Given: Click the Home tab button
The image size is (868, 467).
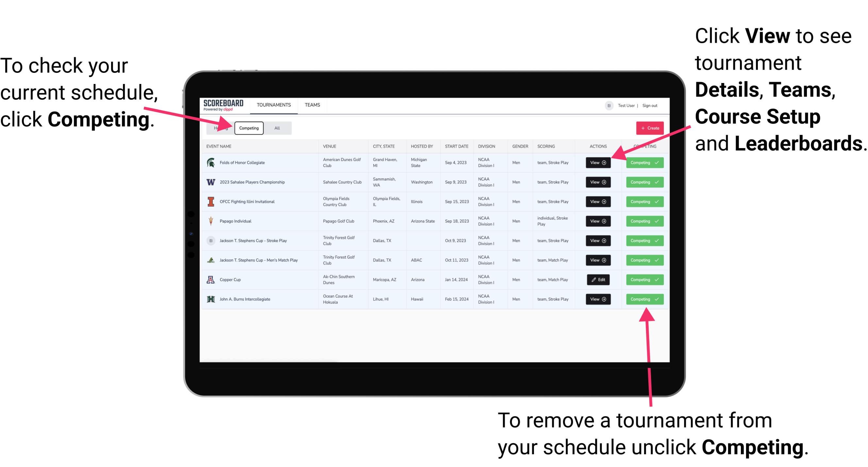Looking at the screenshot, I should click(220, 128).
